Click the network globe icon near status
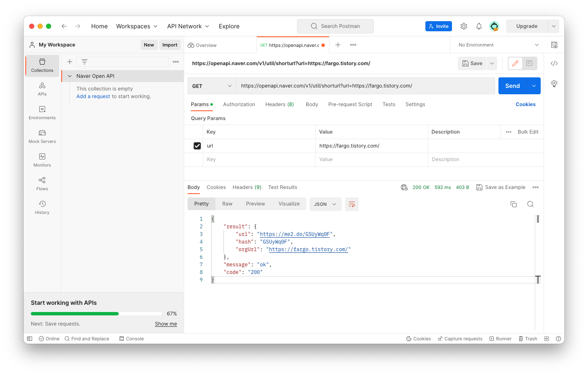This screenshot has height=375, width=588. point(404,187)
